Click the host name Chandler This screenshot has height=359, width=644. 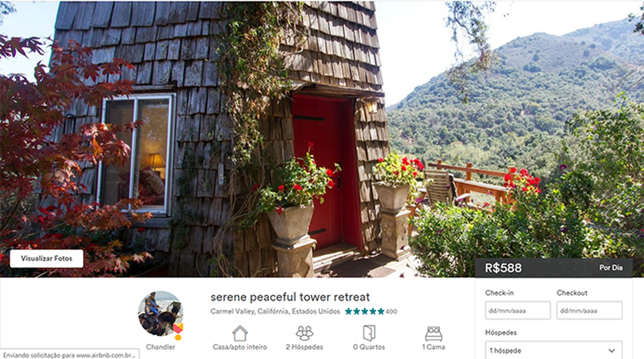(160, 347)
